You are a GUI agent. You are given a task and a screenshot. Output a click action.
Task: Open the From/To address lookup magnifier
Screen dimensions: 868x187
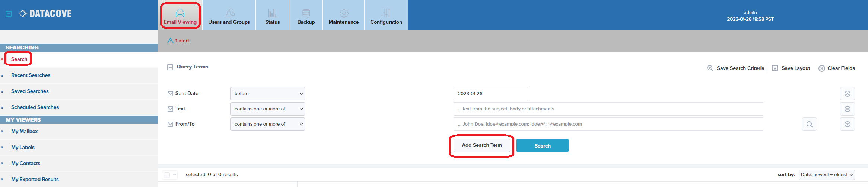[x=809, y=124]
